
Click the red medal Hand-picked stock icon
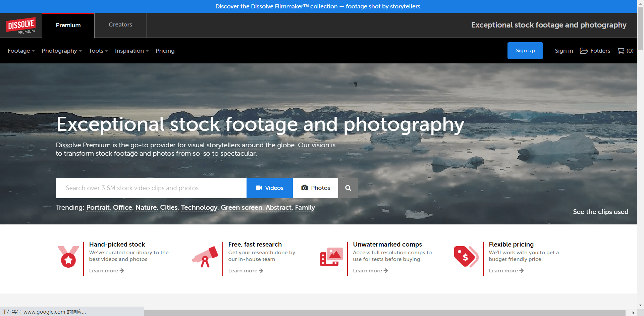coord(68,257)
